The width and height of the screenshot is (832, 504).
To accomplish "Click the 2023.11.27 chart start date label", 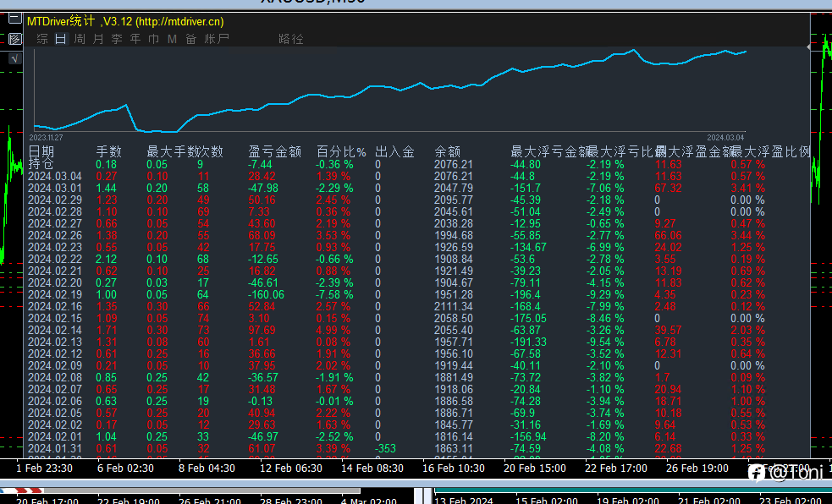I will tap(47, 138).
